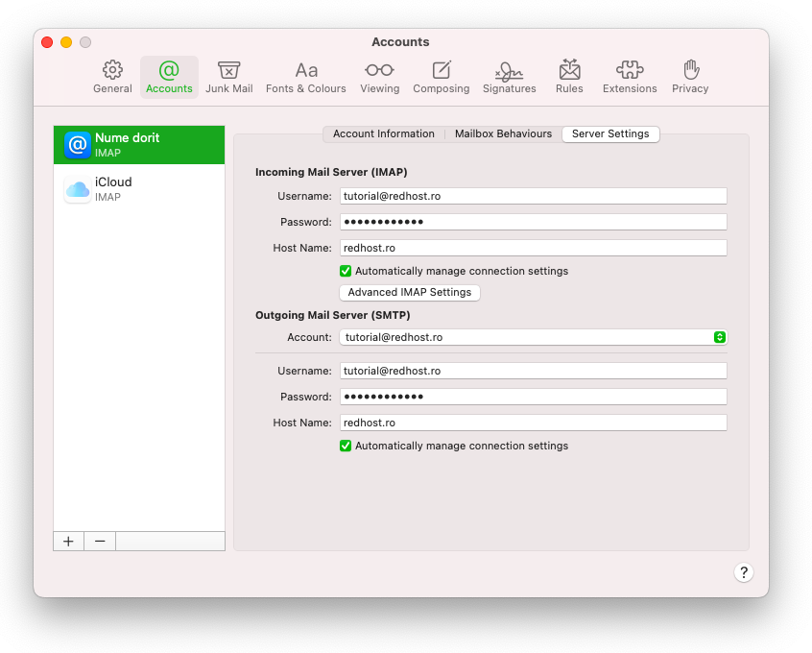Open Privacy preferences
The image size is (812, 653).
point(690,77)
